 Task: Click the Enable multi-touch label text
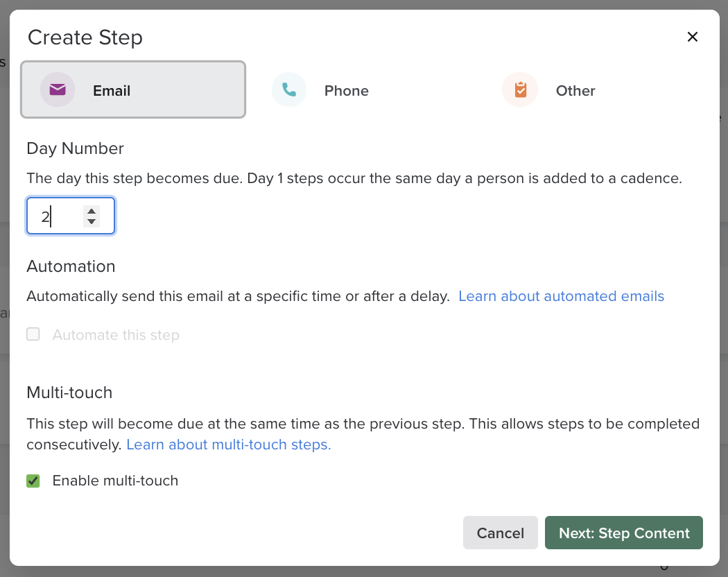tap(115, 481)
